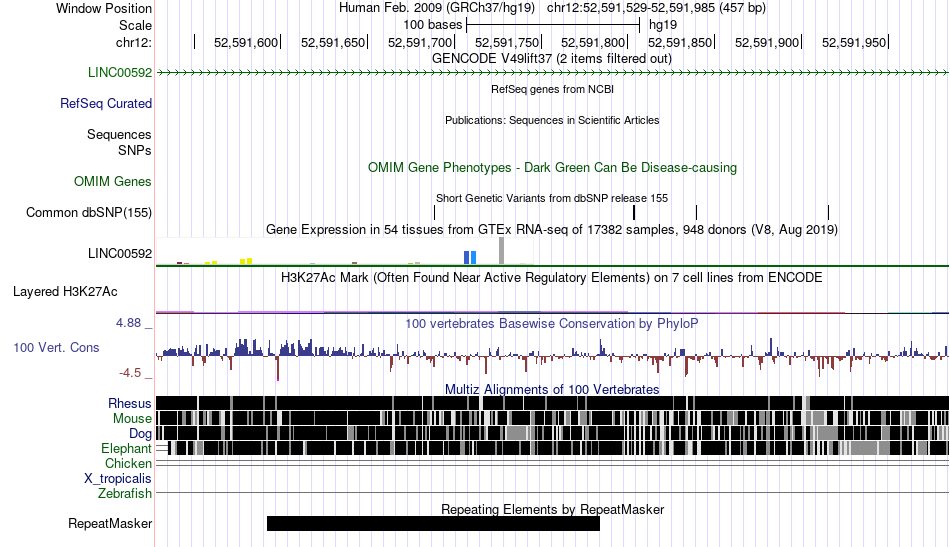Open the RefSeq Curated track label
Image resolution: width=950 pixels, height=547 pixels.
[x=106, y=104]
